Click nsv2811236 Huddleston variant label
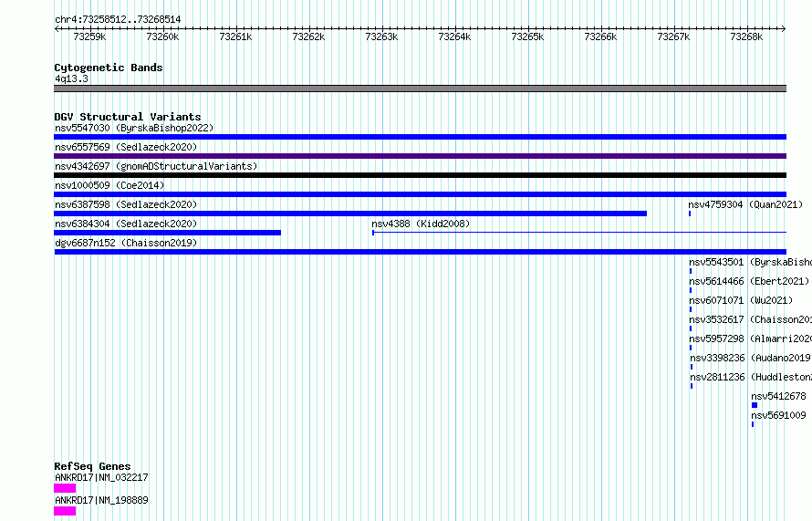 pyautogui.click(x=751, y=377)
